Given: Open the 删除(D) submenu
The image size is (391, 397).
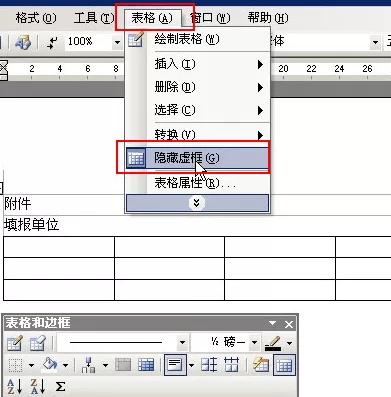Looking at the screenshot, I should coord(197,87).
